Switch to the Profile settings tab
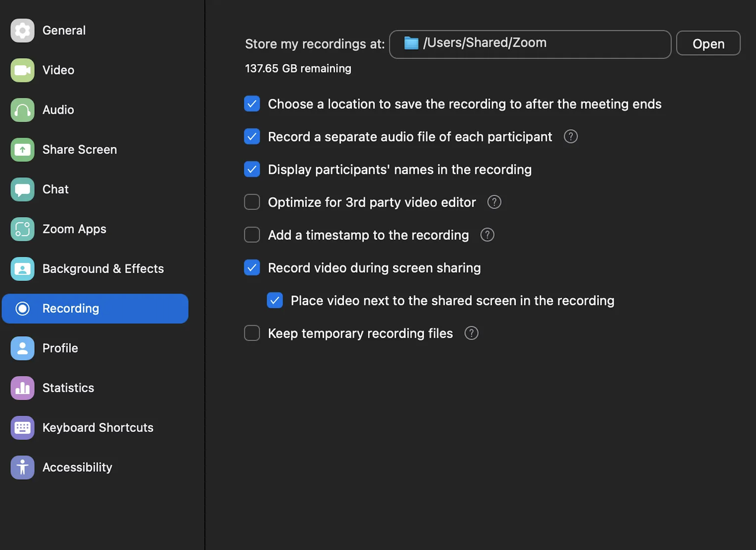The height and width of the screenshot is (550, 756). point(60,348)
